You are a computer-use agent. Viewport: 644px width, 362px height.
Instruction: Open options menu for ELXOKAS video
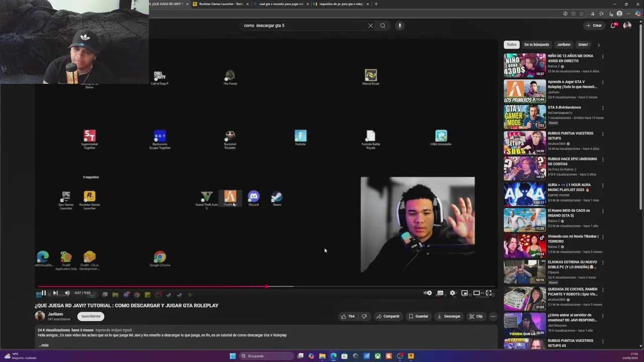(603, 263)
